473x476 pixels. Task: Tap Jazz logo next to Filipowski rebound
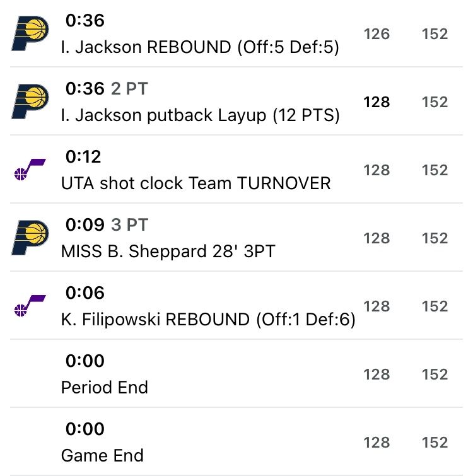[30, 306]
